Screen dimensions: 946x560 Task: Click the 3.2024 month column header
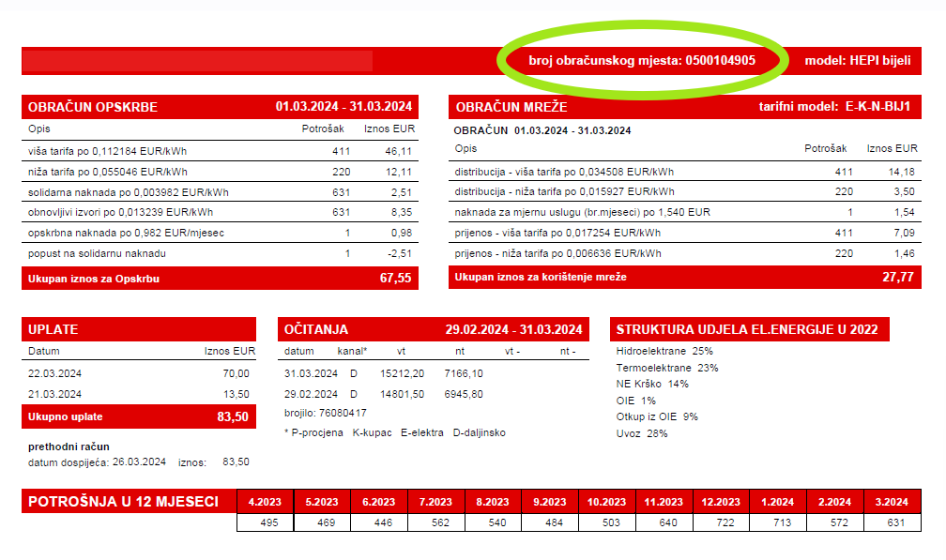[892, 502]
